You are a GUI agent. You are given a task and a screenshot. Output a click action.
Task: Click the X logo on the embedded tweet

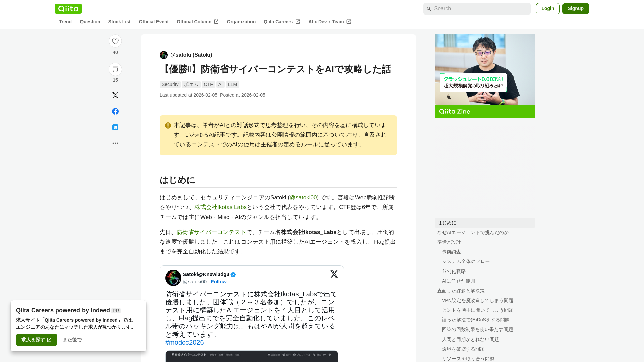pyautogui.click(x=334, y=274)
